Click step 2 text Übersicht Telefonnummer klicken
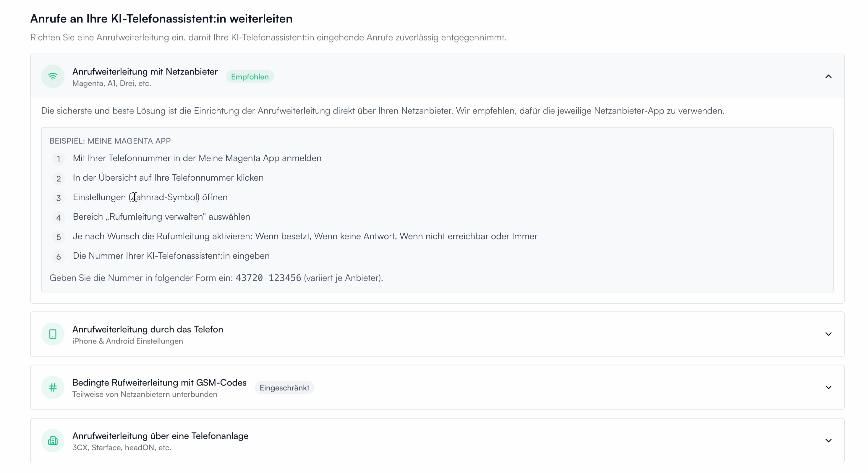This screenshot has width=868, height=473. [x=168, y=178]
